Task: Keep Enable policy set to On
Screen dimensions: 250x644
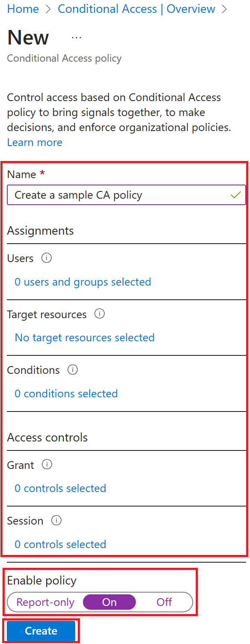Action: (109, 602)
